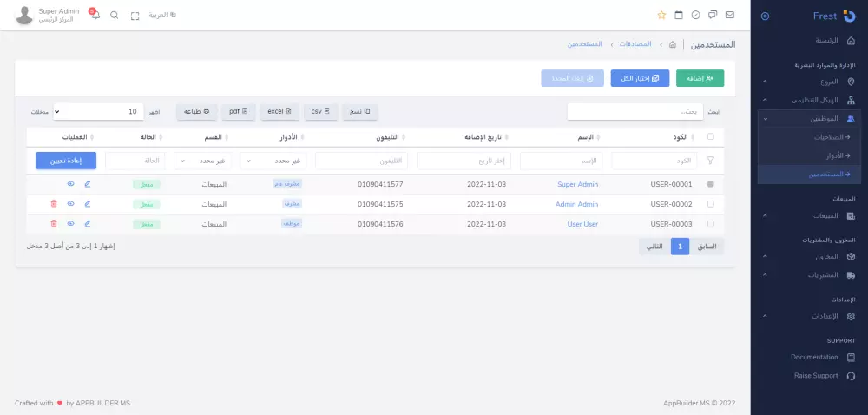The width and height of the screenshot is (868, 415).
Task: Open الرئيسية in sidebar
Action: pos(809,41)
